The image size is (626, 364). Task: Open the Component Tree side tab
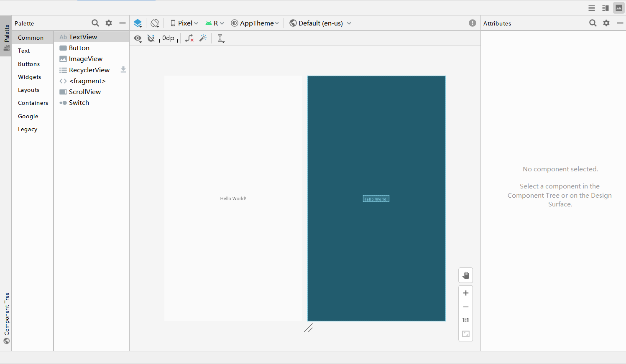(x=6, y=318)
